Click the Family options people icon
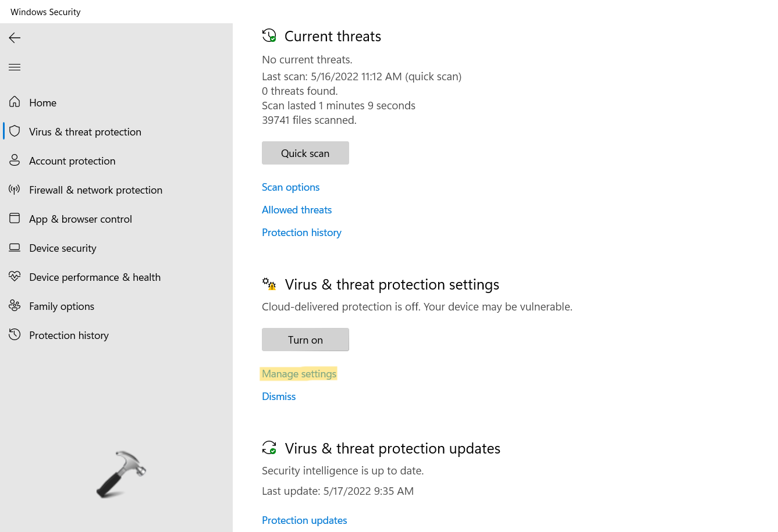778x532 pixels. pos(15,306)
